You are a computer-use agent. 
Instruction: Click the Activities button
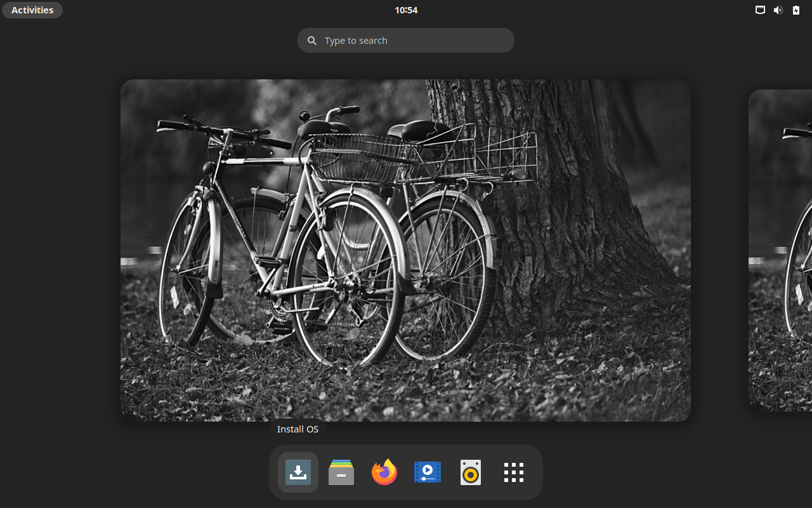pyautogui.click(x=32, y=10)
